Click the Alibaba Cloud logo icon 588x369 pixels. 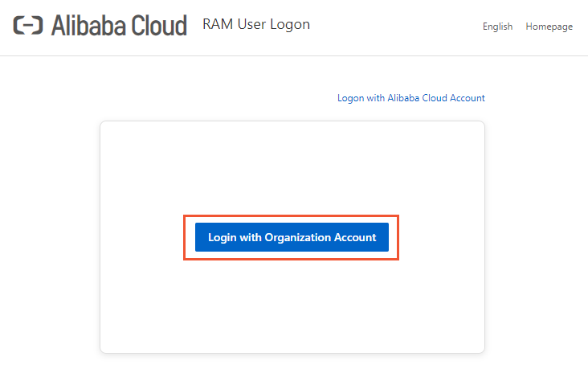tap(28, 26)
